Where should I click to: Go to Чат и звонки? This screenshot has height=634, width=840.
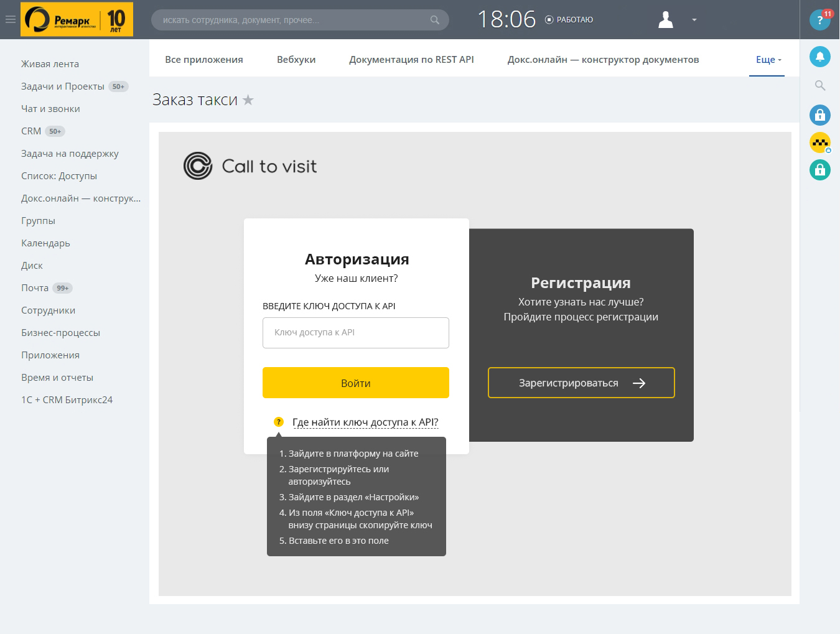(x=50, y=109)
